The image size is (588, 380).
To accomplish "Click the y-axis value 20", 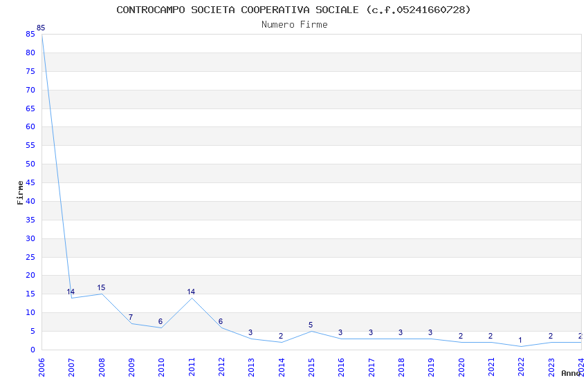I will point(30,275).
